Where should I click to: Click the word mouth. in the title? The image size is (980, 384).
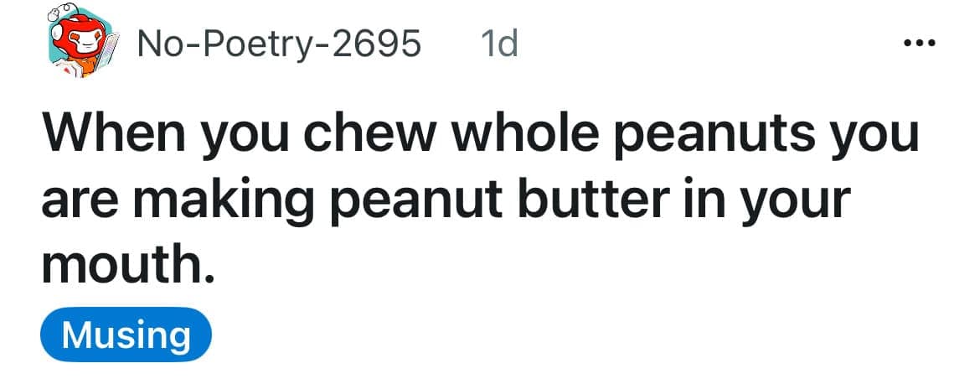coord(124,267)
